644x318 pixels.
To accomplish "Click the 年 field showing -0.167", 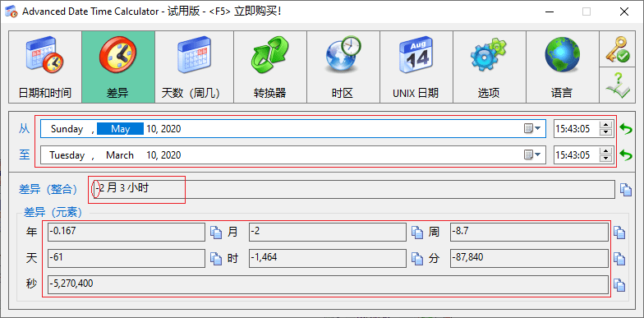I will point(126,232).
